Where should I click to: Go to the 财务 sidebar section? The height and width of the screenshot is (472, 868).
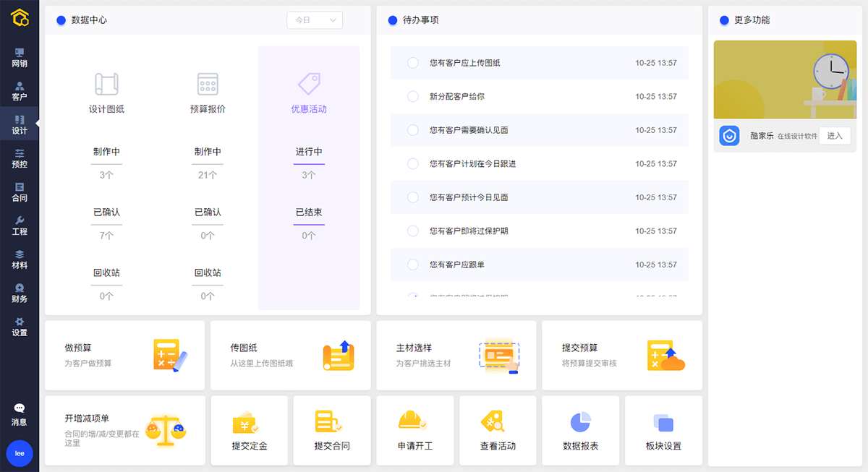(20, 293)
